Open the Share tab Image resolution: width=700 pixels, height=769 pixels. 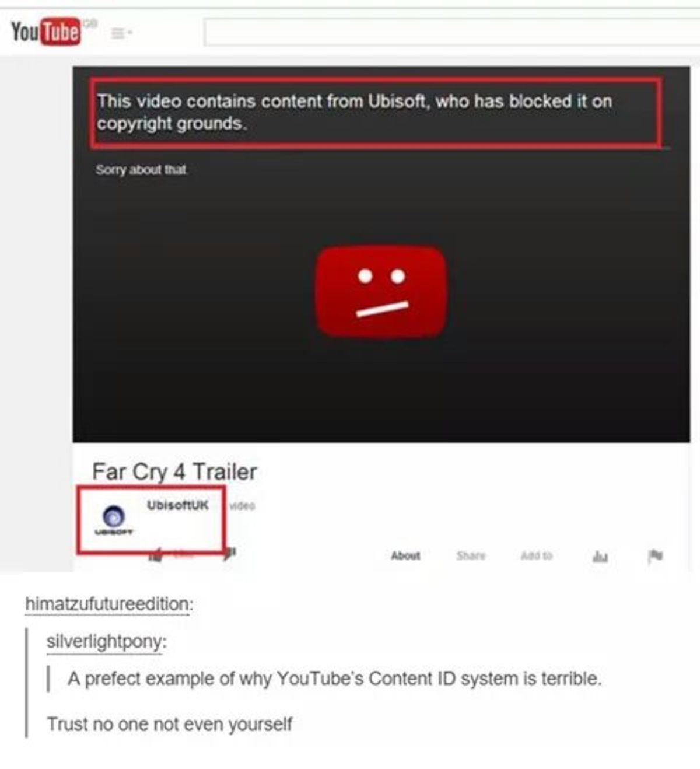[x=471, y=555]
